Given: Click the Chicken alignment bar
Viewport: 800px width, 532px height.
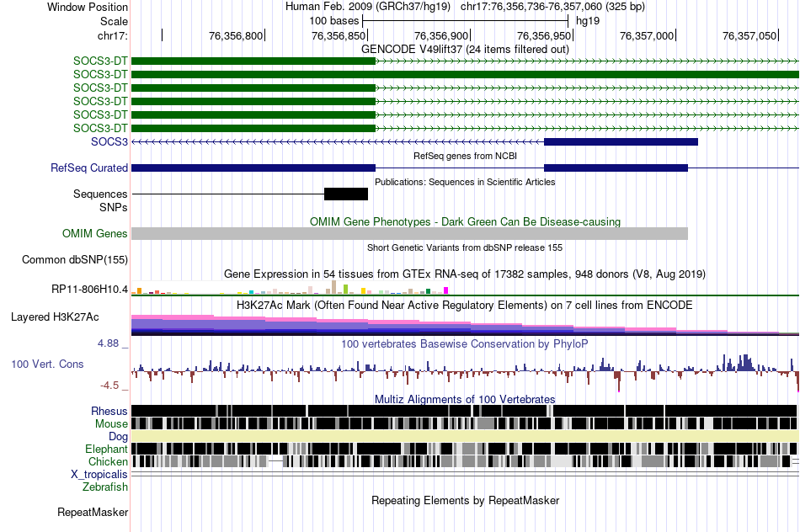Looking at the screenshot, I should click(x=465, y=461).
